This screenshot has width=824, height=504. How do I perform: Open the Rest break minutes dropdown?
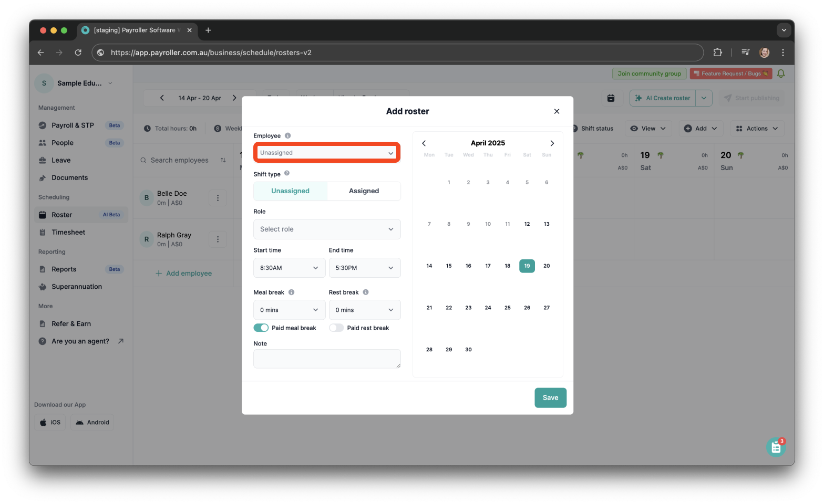tap(365, 310)
